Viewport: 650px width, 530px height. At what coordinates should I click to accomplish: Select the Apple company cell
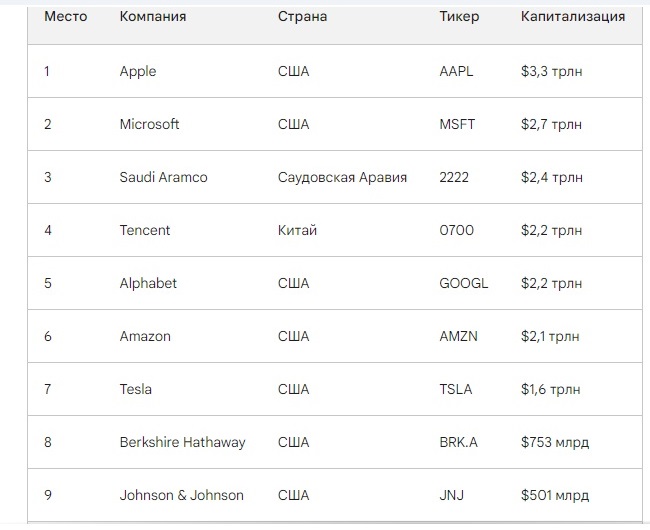[138, 71]
